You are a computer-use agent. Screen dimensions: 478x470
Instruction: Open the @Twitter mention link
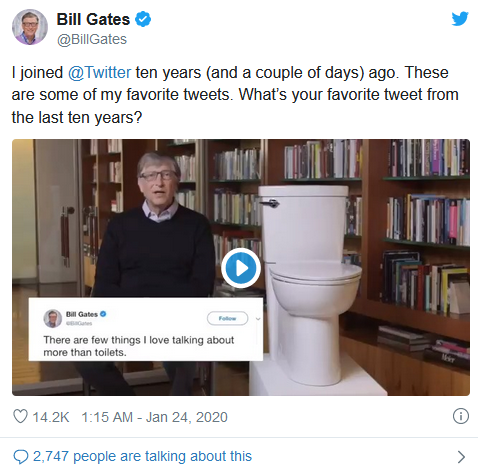pyautogui.click(x=99, y=73)
